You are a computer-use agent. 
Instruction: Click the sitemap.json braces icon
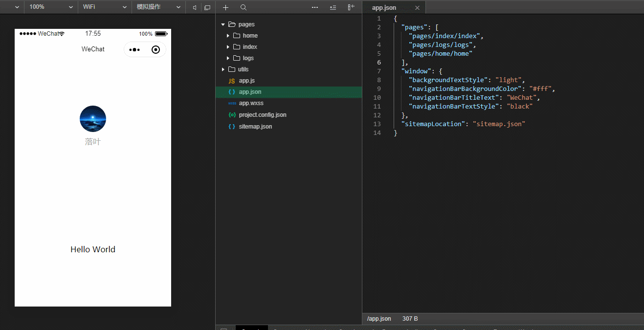(232, 127)
